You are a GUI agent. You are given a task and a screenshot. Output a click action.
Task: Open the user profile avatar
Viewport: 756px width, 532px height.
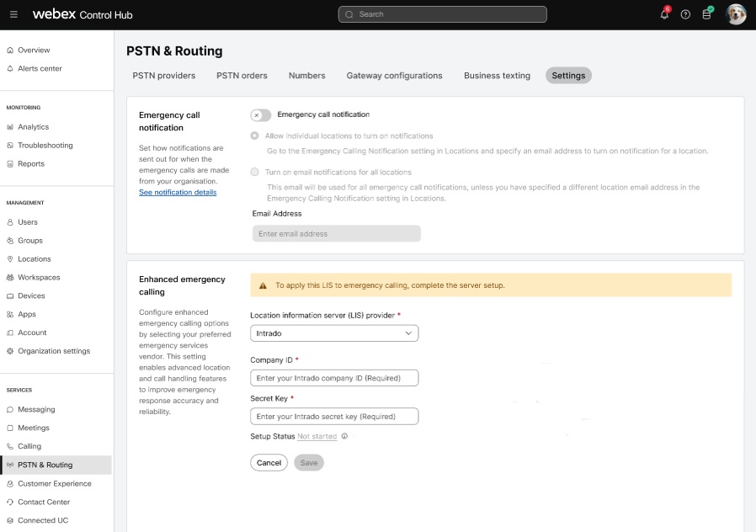(736, 14)
